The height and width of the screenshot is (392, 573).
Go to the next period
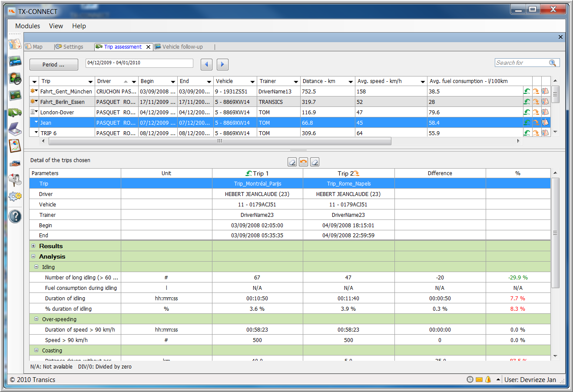222,65
